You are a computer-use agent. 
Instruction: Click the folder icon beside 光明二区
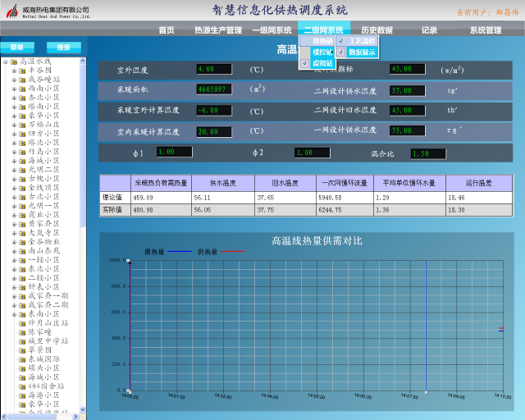pos(22,170)
